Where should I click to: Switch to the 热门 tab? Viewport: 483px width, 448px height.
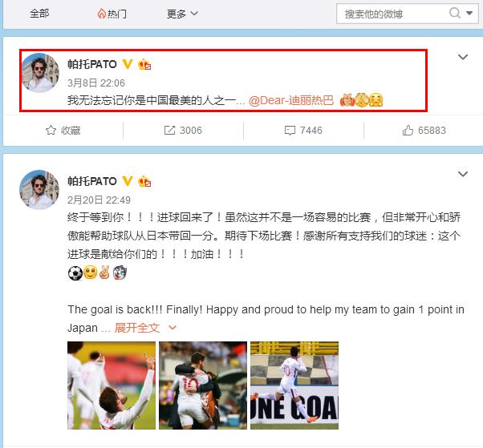coord(112,14)
